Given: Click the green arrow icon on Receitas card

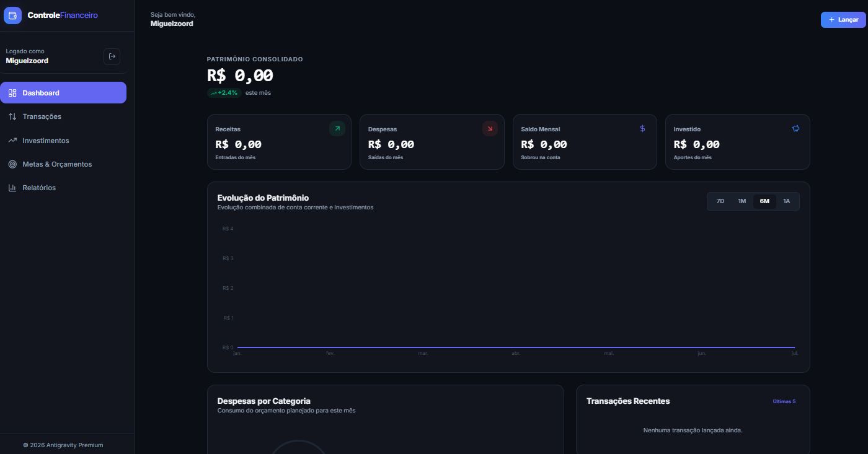Looking at the screenshot, I should [337, 129].
